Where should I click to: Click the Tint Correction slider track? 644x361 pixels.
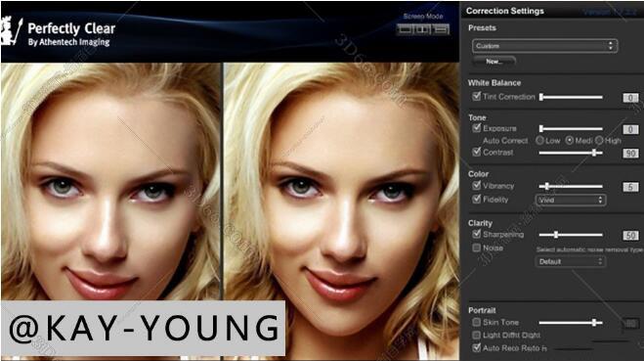[x=572, y=97]
